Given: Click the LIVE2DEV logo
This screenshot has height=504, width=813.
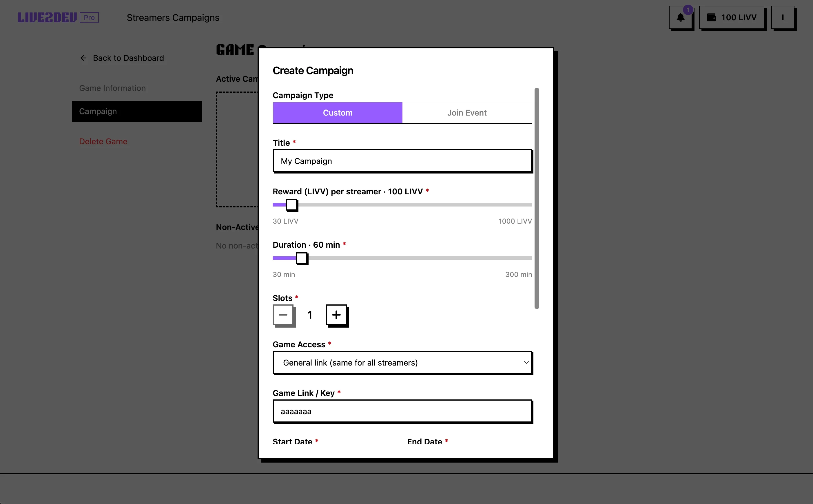Looking at the screenshot, I should [x=47, y=17].
